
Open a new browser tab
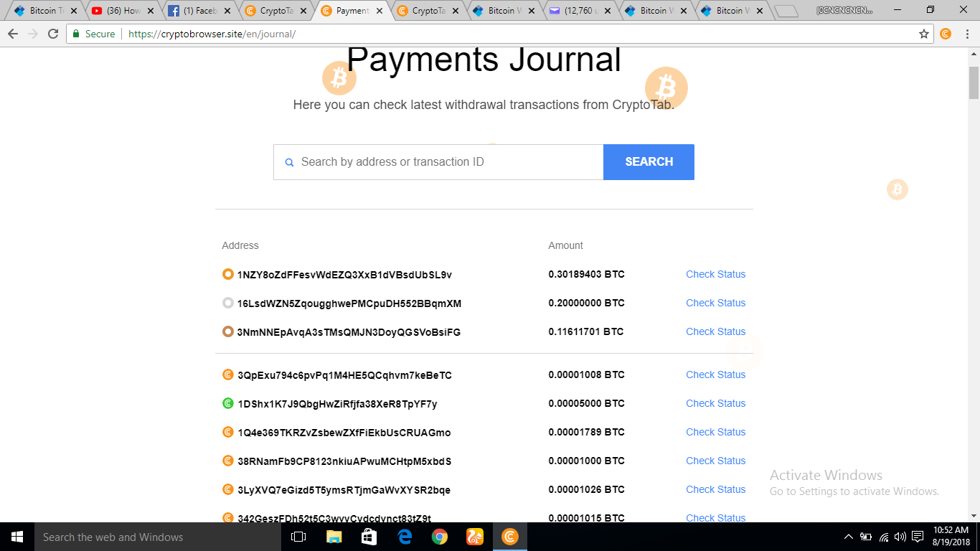pyautogui.click(x=787, y=11)
